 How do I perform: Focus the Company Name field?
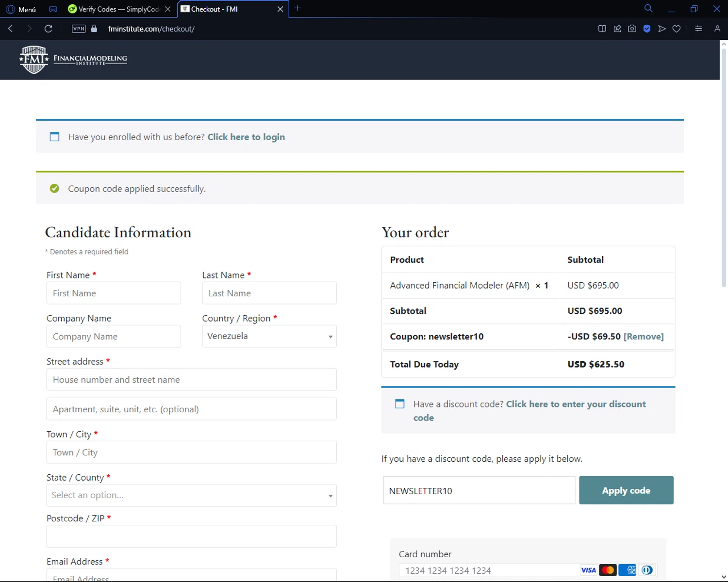(114, 336)
